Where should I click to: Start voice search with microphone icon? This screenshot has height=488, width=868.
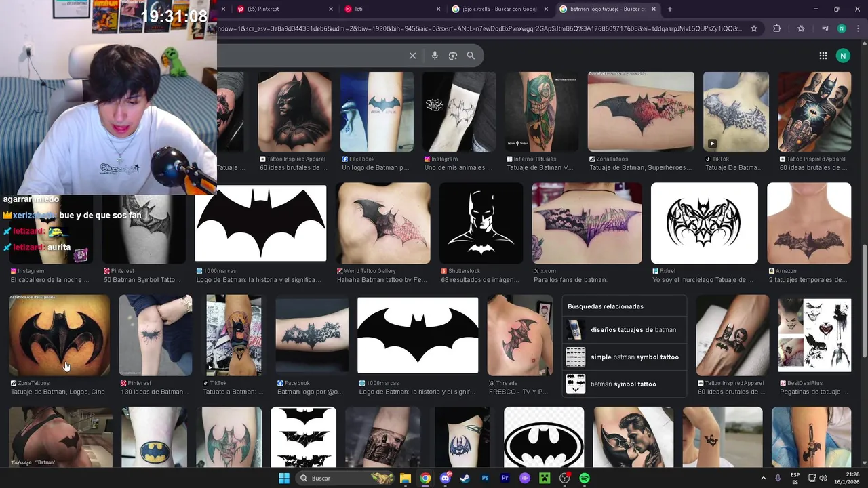coord(435,56)
